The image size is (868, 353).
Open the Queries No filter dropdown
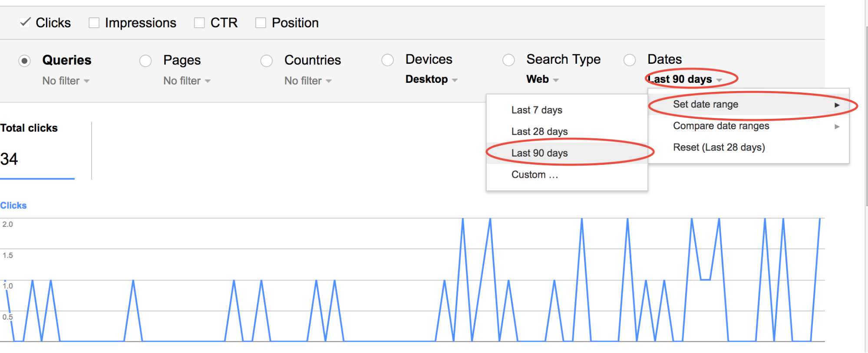(66, 81)
